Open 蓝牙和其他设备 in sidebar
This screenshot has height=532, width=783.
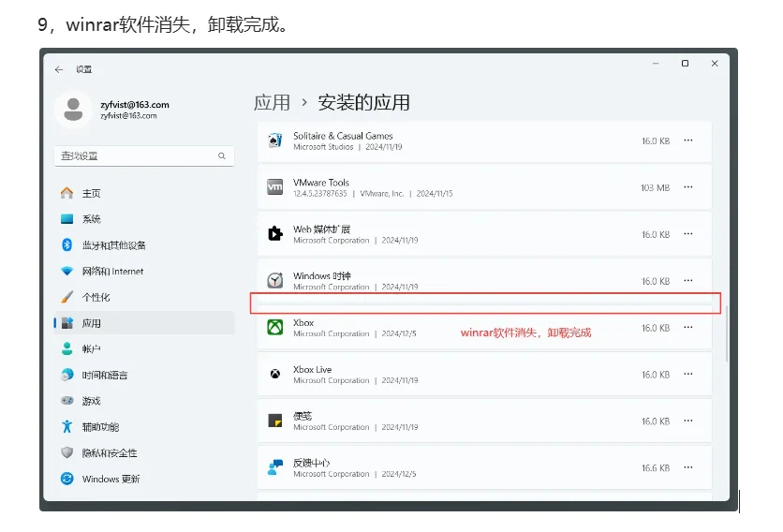click(x=144, y=245)
